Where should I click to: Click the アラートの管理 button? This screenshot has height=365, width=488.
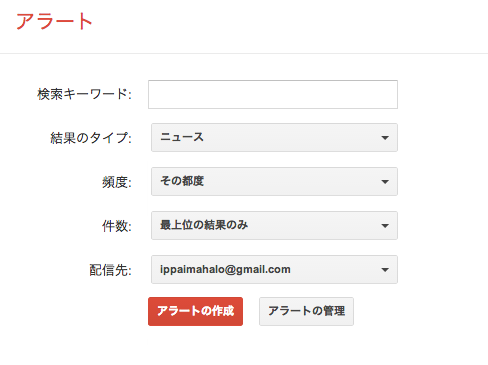[x=306, y=311]
